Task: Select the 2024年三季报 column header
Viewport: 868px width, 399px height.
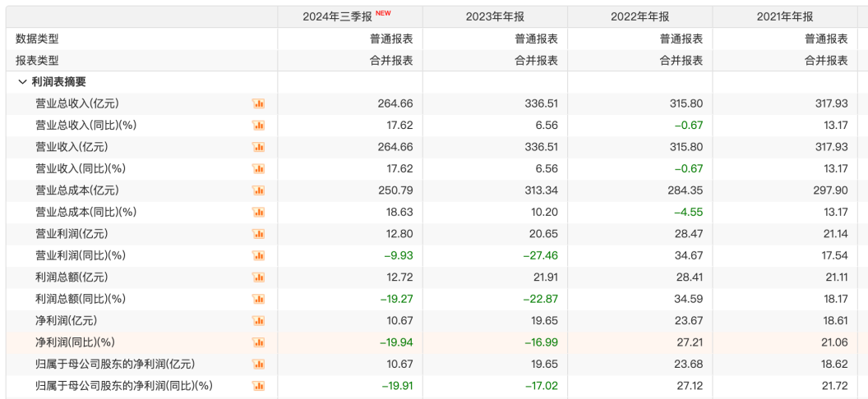Action: (340, 16)
